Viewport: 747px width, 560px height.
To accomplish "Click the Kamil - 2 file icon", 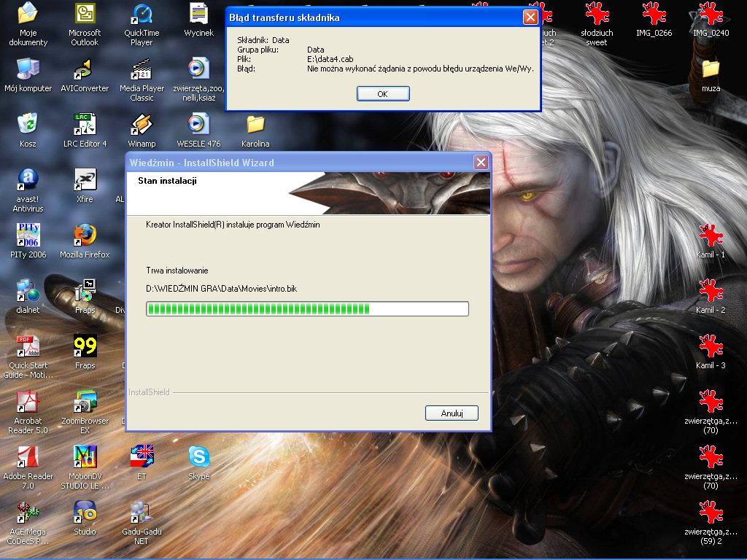I will pyautogui.click(x=711, y=296).
